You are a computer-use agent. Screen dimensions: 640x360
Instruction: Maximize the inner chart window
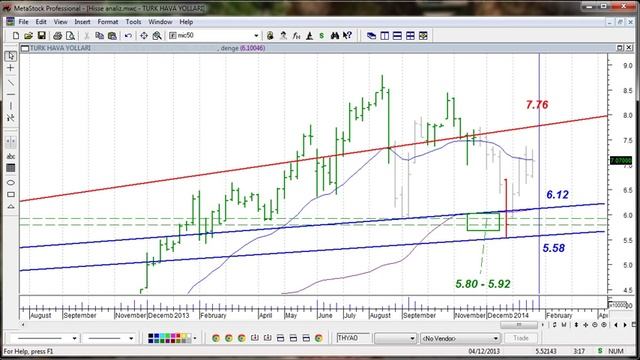pos(620,48)
